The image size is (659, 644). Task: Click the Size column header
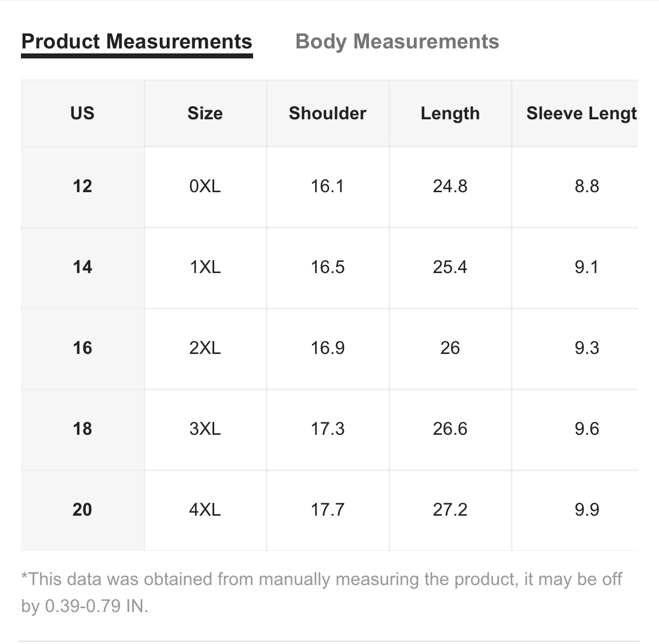[x=205, y=113]
